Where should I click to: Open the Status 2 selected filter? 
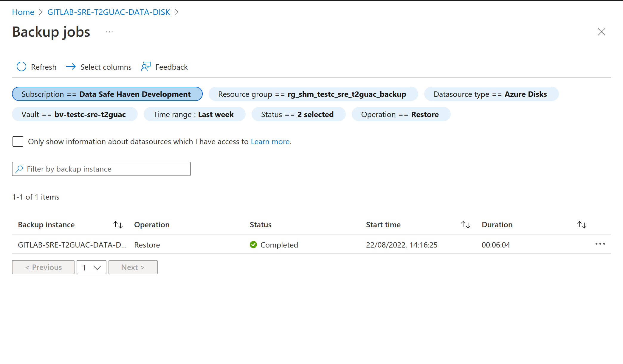[x=299, y=114]
